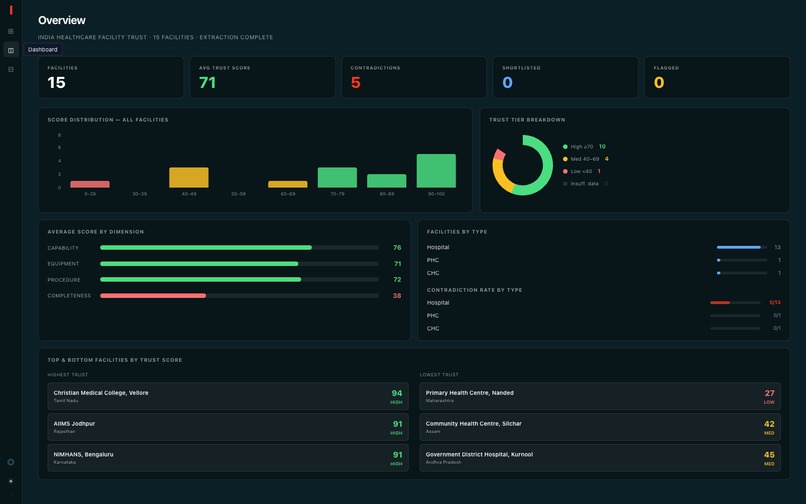Click CHC row under Facilities By Type
806x504 pixels.
604,273
